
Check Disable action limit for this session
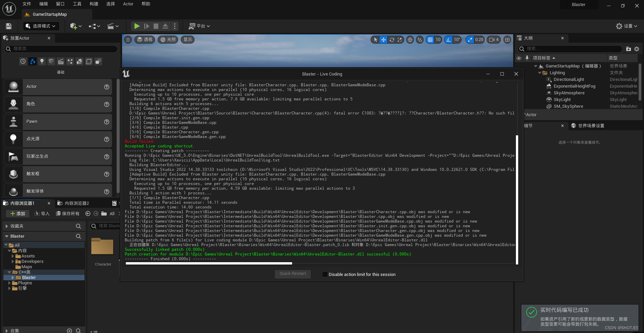coord(325,274)
